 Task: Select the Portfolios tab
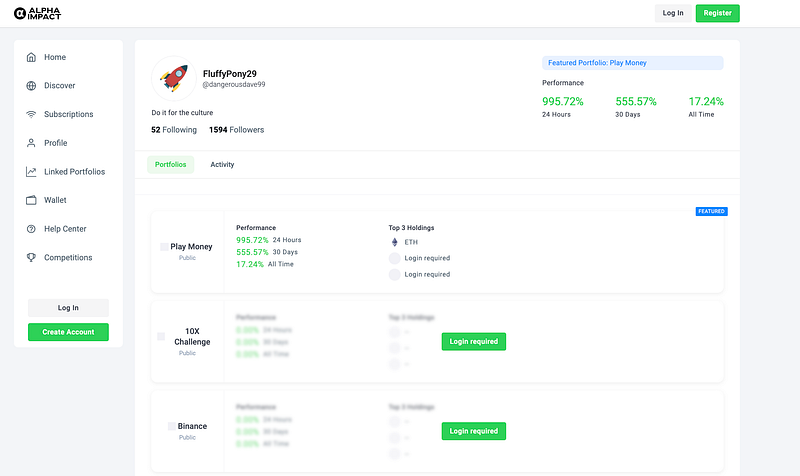170,165
